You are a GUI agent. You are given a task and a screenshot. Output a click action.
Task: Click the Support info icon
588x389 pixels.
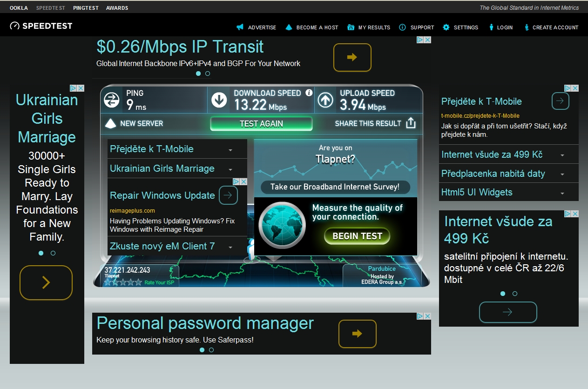pyautogui.click(x=402, y=27)
